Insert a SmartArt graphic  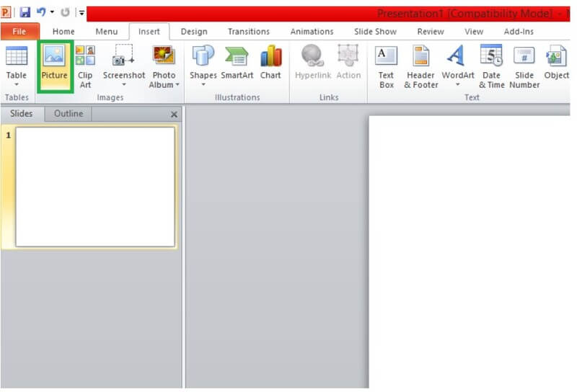pos(237,62)
